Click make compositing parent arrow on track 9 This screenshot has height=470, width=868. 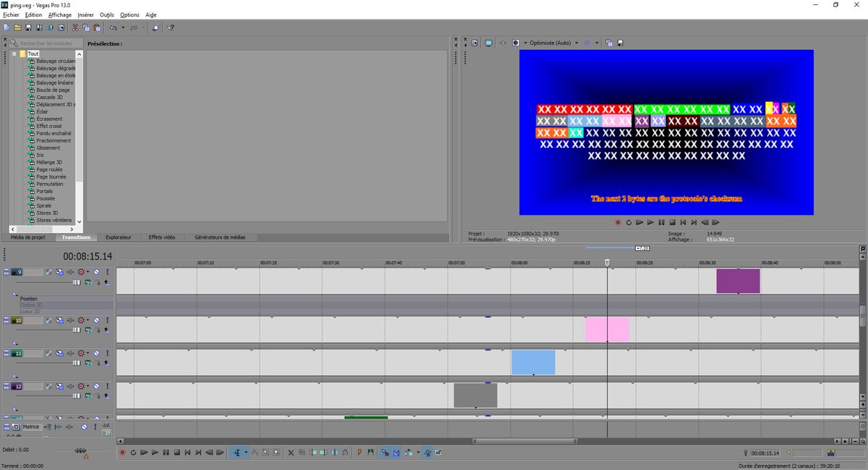[x=107, y=283]
